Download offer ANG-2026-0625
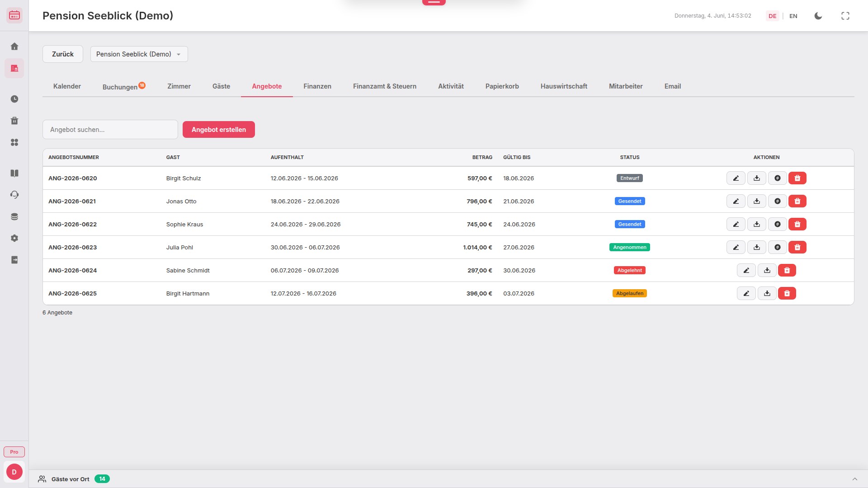 coord(767,293)
